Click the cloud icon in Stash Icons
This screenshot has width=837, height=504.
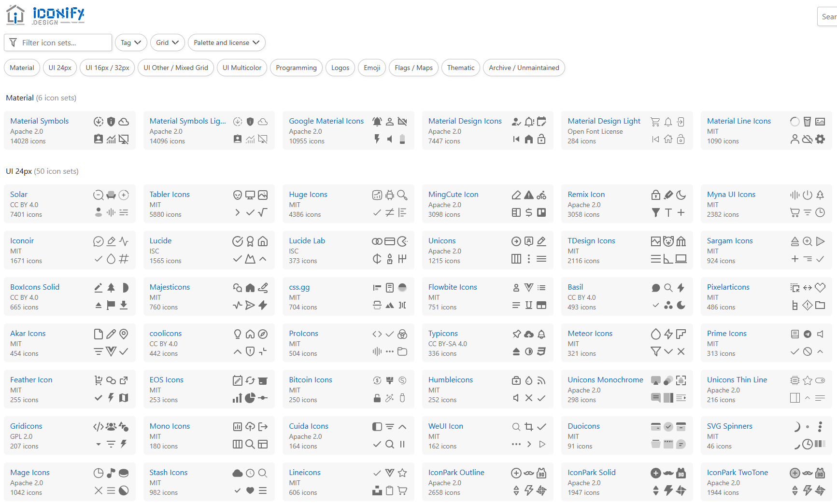238,473
